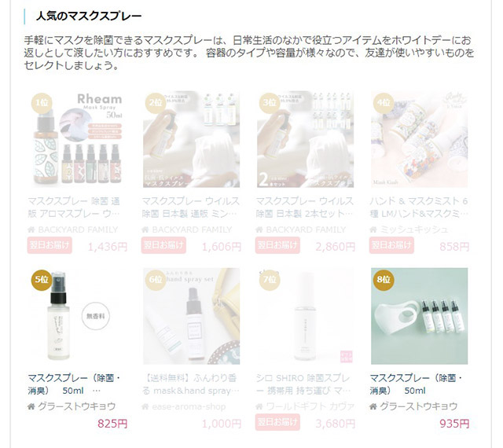The width and height of the screenshot is (503, 448).
Task: Click house icon next to ミッシュキッシュ
Action: 373,230
